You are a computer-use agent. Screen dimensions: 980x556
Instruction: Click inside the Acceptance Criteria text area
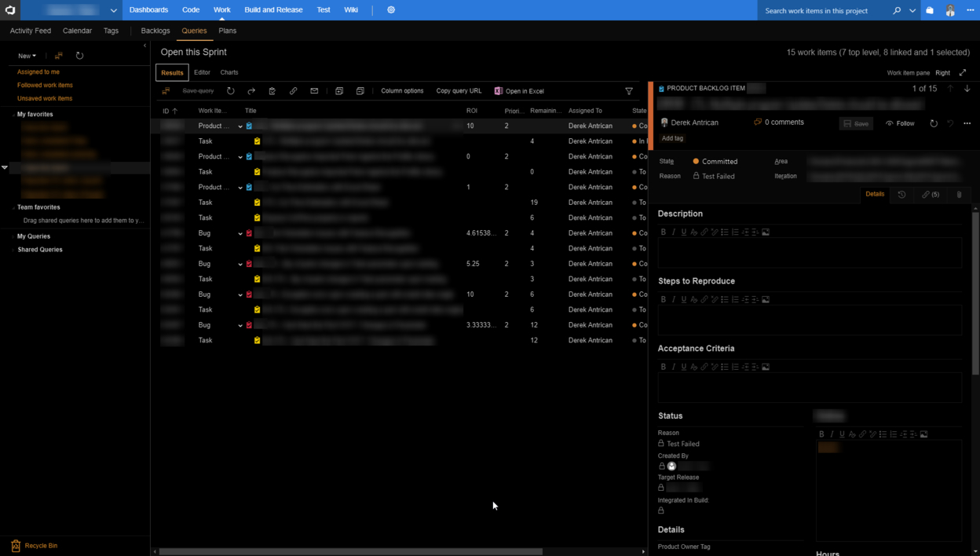[809, 387]
